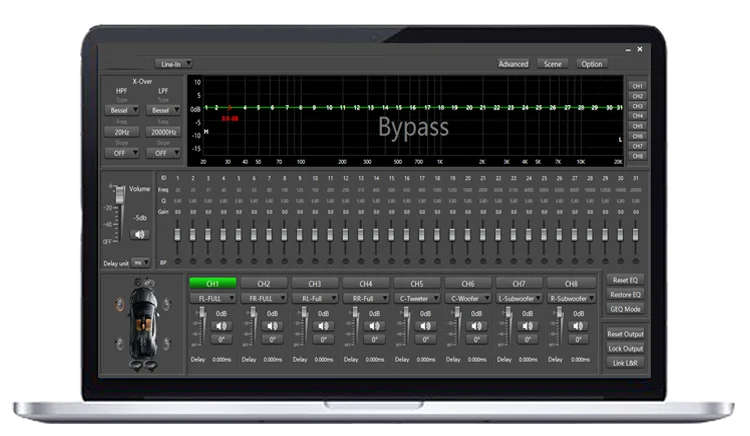Open the C-Tweeter channel assignment dropdown
Viewport: 750px width, 436px height.
coord(416,298)
